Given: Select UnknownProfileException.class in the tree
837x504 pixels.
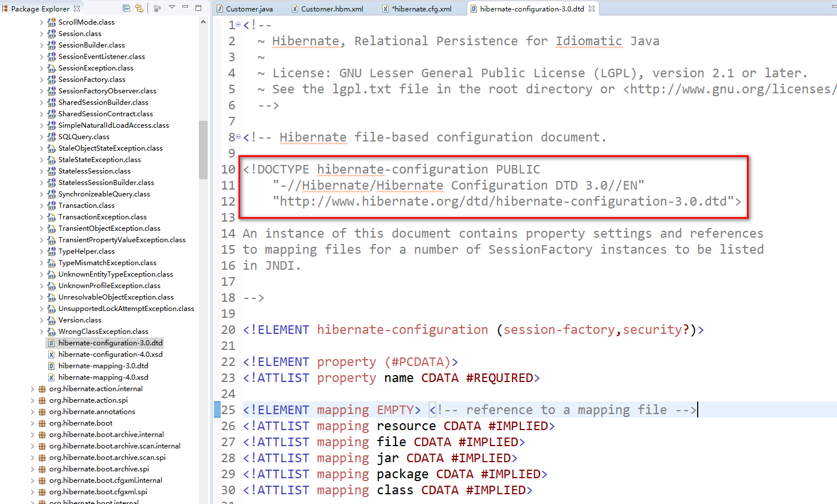Looking at the screenshot, I should (x=109, y=286).
